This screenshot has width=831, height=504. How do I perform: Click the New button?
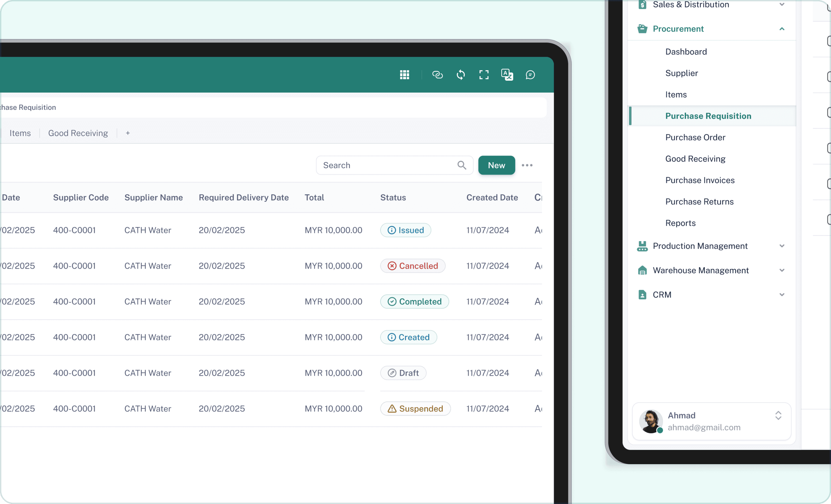(x=496, y=165)
